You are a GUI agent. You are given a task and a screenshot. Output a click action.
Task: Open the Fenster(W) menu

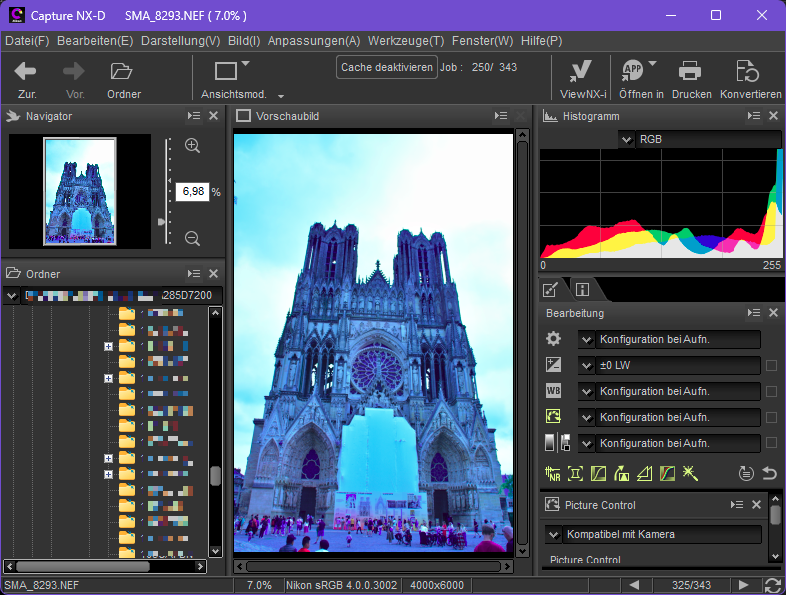482,41
